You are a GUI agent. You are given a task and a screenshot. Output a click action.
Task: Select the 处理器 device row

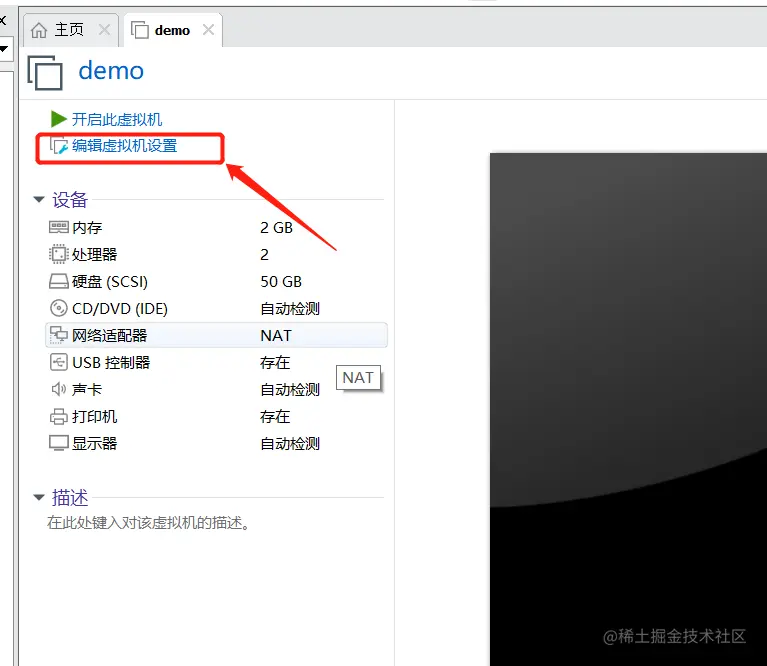216,254
